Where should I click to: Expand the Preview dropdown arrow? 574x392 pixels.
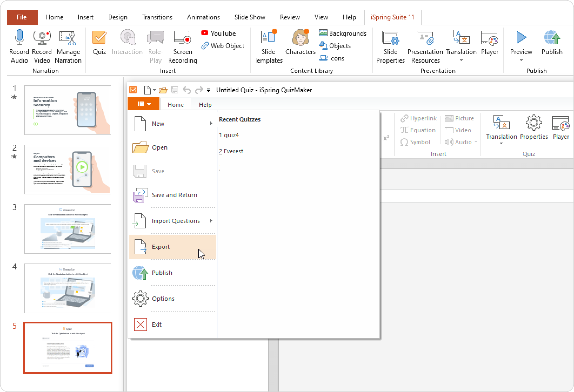[x=521, y=60]
